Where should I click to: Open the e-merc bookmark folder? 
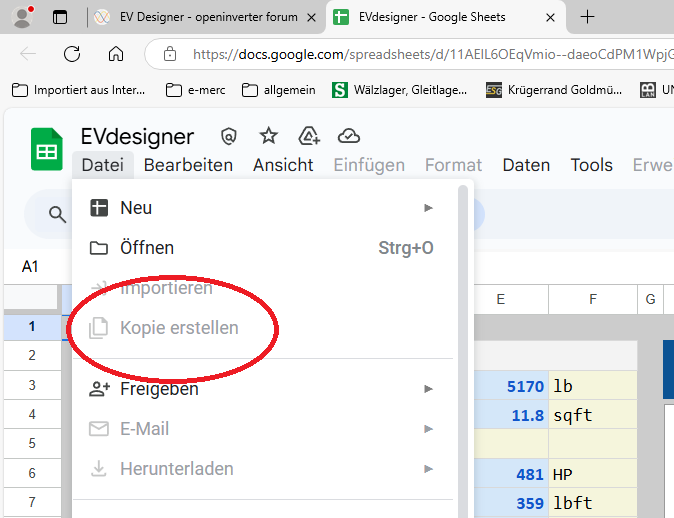click(196, 90)
